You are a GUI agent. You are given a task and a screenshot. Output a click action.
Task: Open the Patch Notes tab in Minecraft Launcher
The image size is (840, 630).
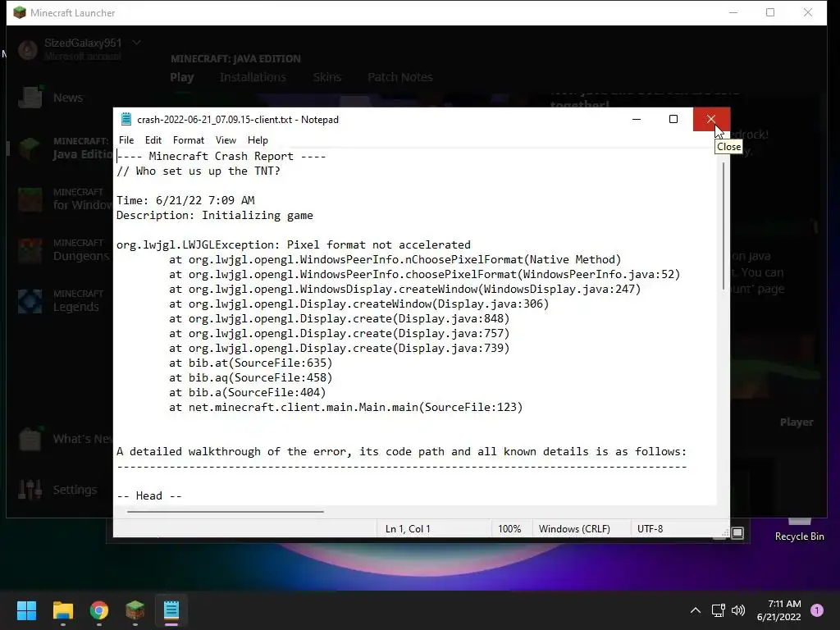400,77
